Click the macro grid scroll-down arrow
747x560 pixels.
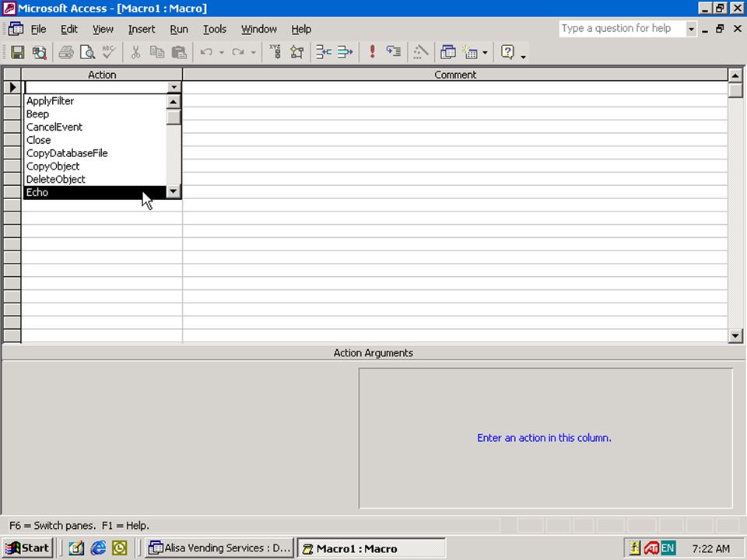[735, 336]
